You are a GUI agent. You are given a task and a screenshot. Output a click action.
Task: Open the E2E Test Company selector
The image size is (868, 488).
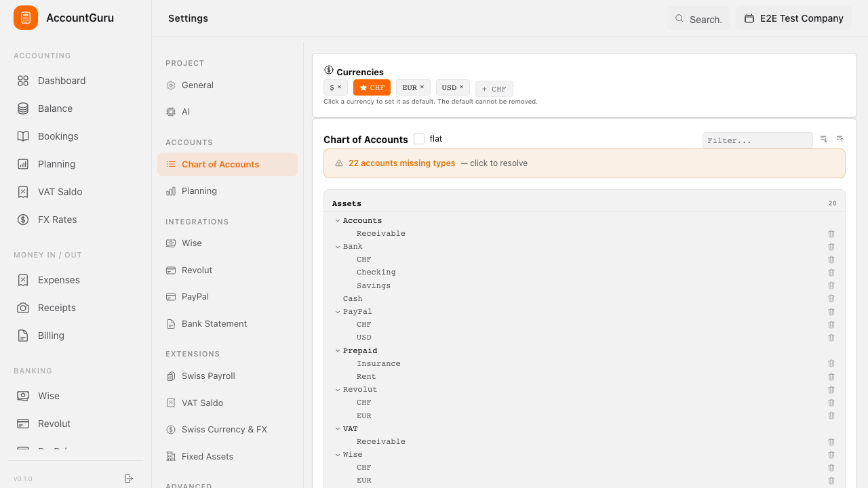[x=793, y=18]
